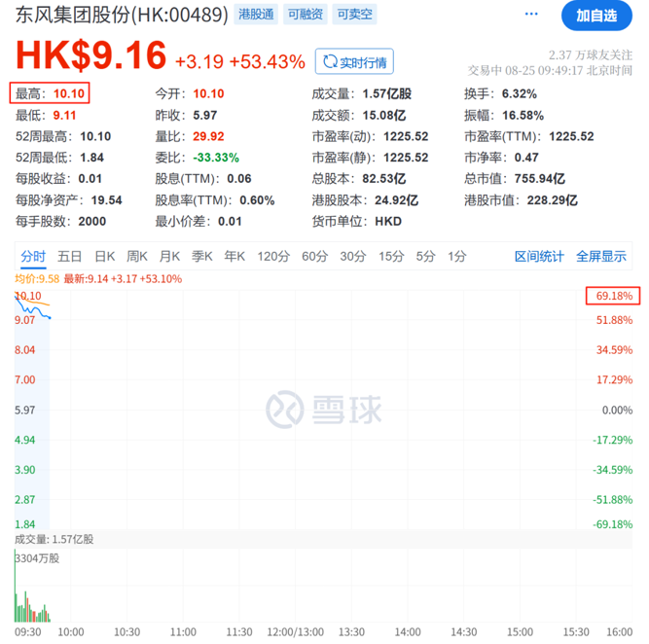Screen dimensions: 649x644
Task: Click the 均价:9.58 label above chart
Action: [37, 279]
